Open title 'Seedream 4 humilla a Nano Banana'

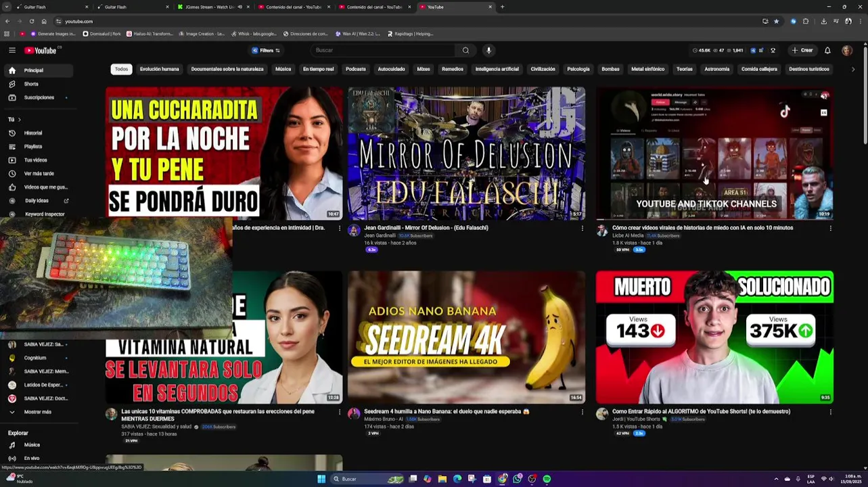447,411
